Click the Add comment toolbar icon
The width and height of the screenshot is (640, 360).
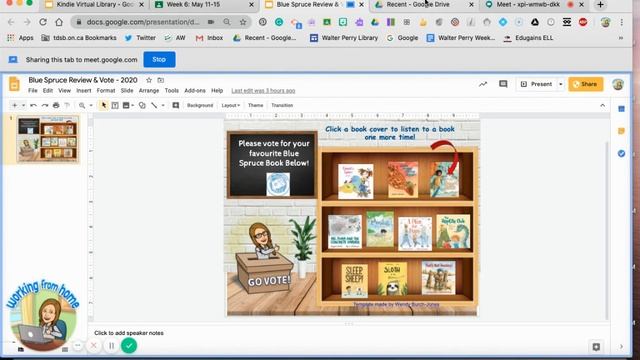(176, 105)
